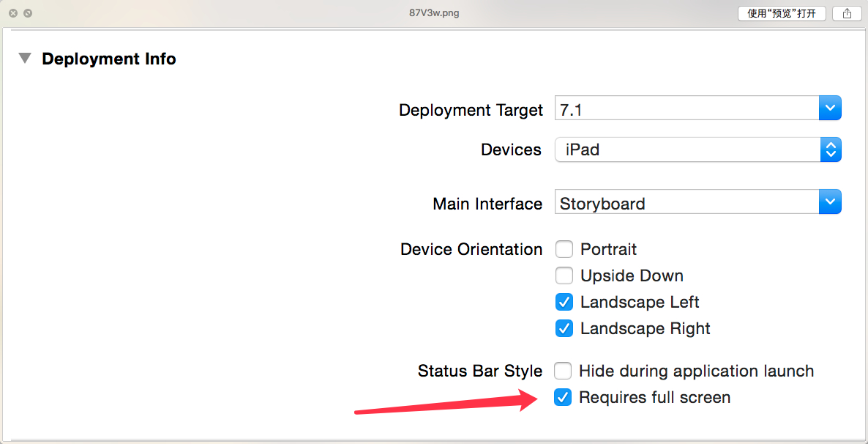Enable the Portrait orientation checkbox

564,249
